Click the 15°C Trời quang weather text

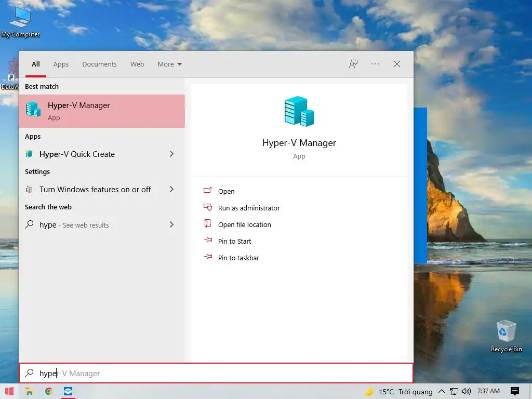tap(406, 392)
